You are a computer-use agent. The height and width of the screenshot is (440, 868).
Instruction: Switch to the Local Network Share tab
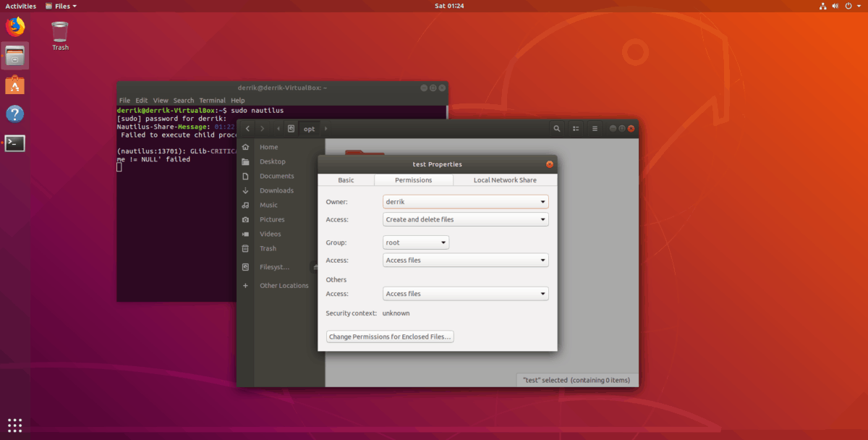coord(505,180)
